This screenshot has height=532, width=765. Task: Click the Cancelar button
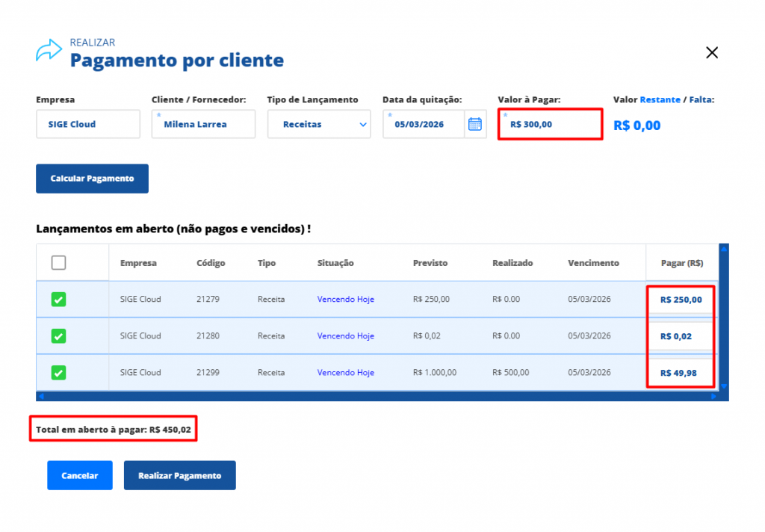click(x=79, y=475)
